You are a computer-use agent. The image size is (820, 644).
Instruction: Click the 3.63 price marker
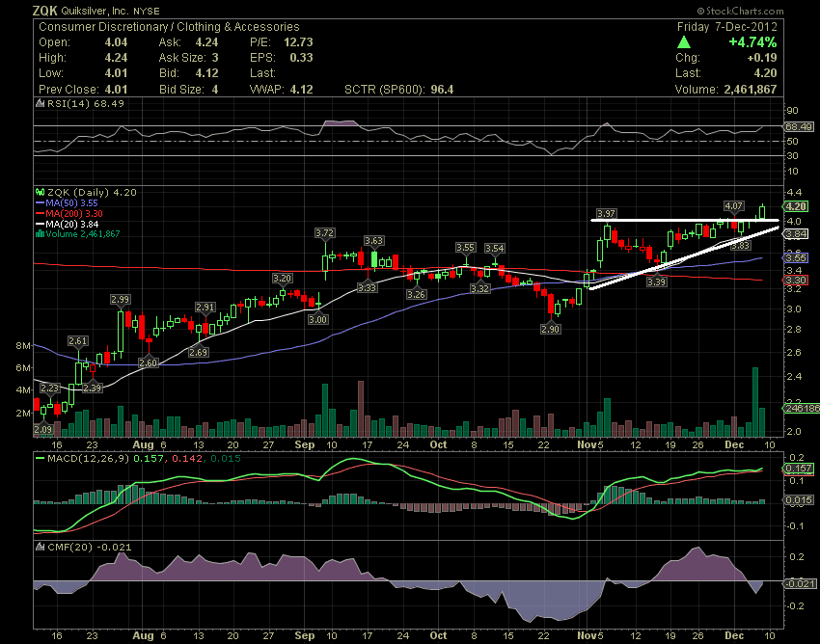(x=374, y=240)
